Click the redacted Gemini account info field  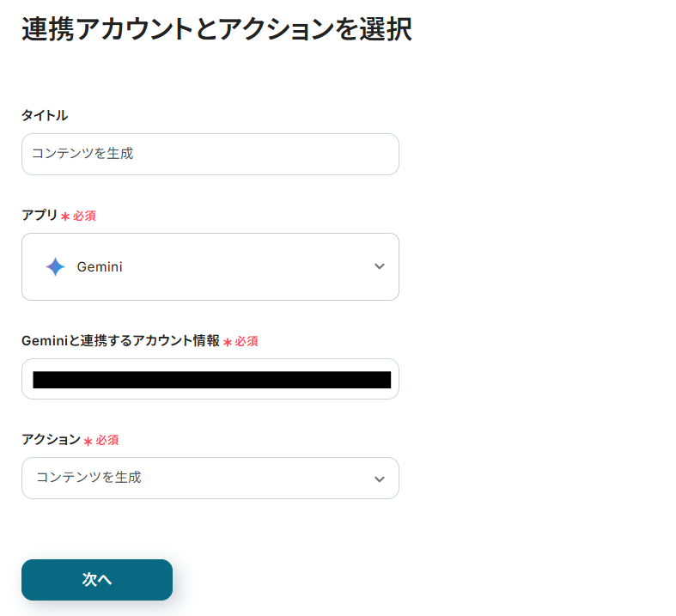[x=210, y=380]
